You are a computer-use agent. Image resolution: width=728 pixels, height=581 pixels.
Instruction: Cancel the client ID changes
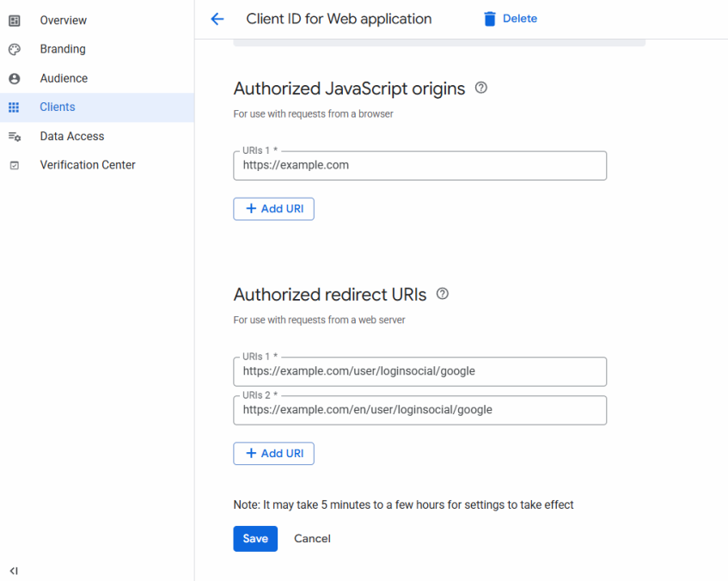point(312,539)
